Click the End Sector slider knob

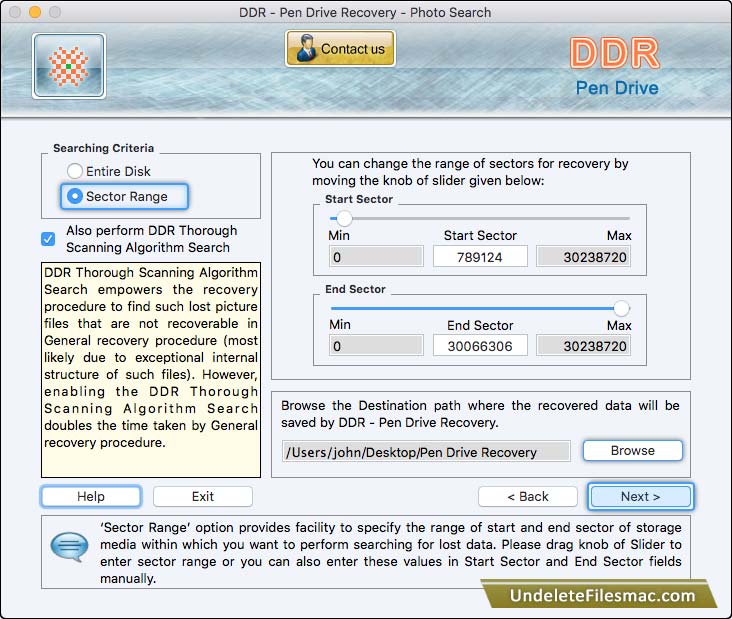tap(621, 308)
